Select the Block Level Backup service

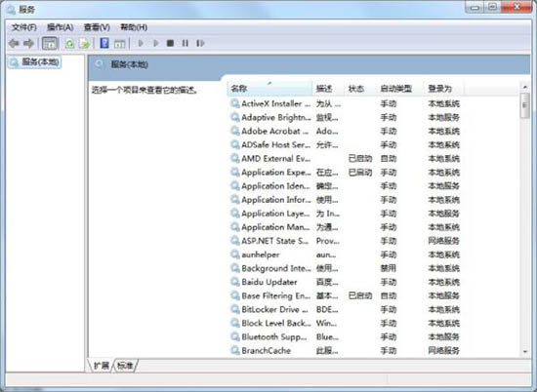tap(346, 323)
